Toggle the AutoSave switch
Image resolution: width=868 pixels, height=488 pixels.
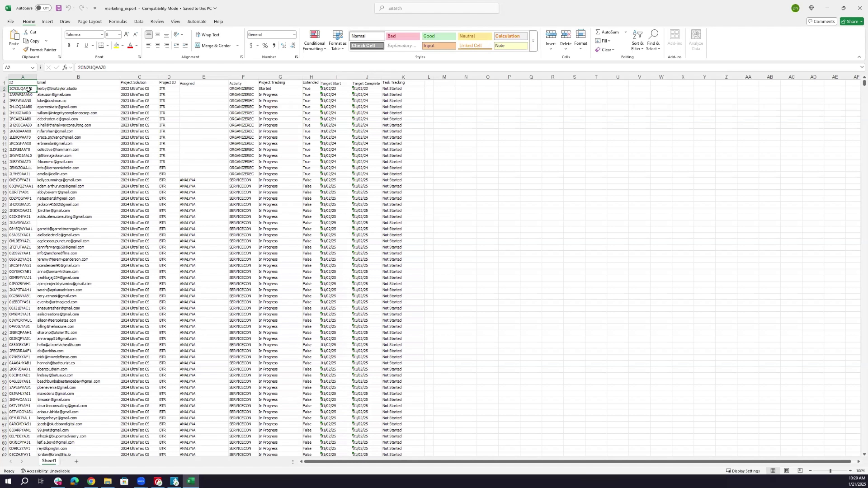[x=43, y=8]
